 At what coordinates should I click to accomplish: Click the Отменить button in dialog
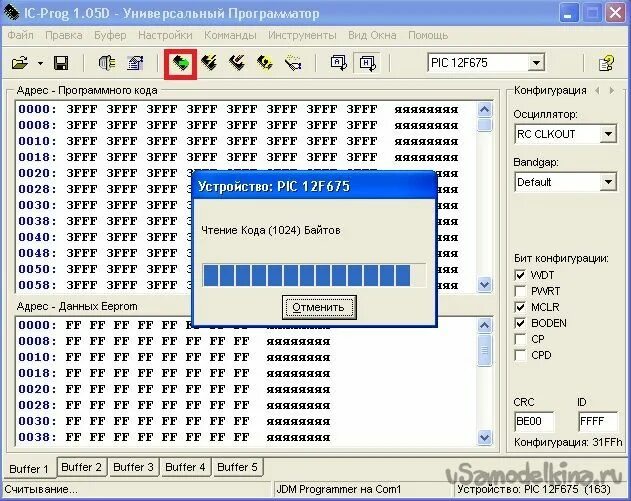(319, 307)
